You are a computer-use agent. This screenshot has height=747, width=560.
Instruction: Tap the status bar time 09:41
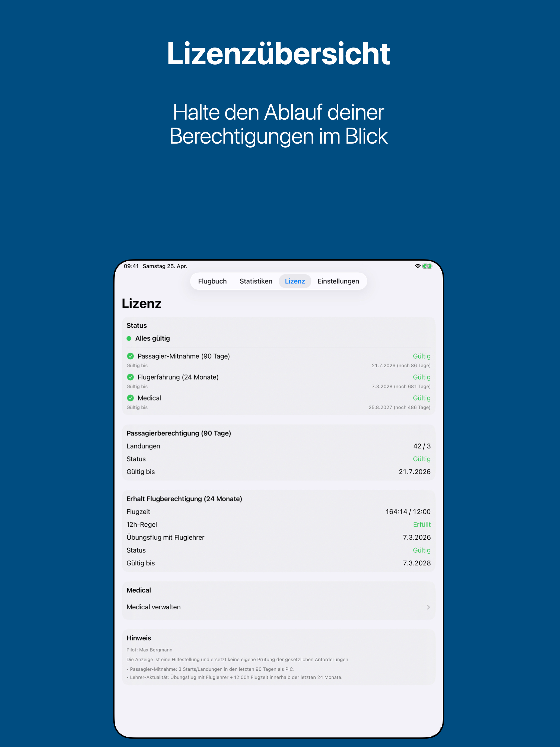(131, 266)
